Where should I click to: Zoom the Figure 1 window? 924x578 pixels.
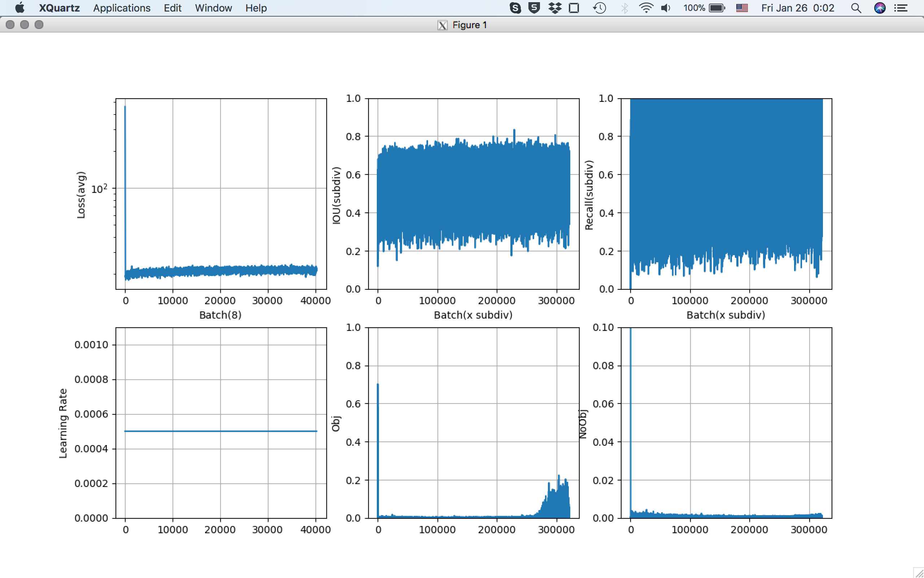(x=39, y=25)
